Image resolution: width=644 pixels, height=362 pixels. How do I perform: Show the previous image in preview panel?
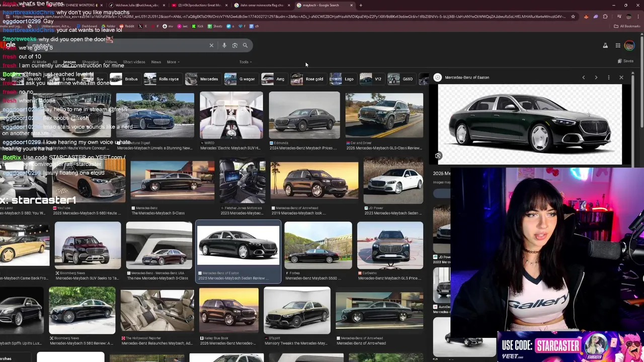click(x=584, y=77)
